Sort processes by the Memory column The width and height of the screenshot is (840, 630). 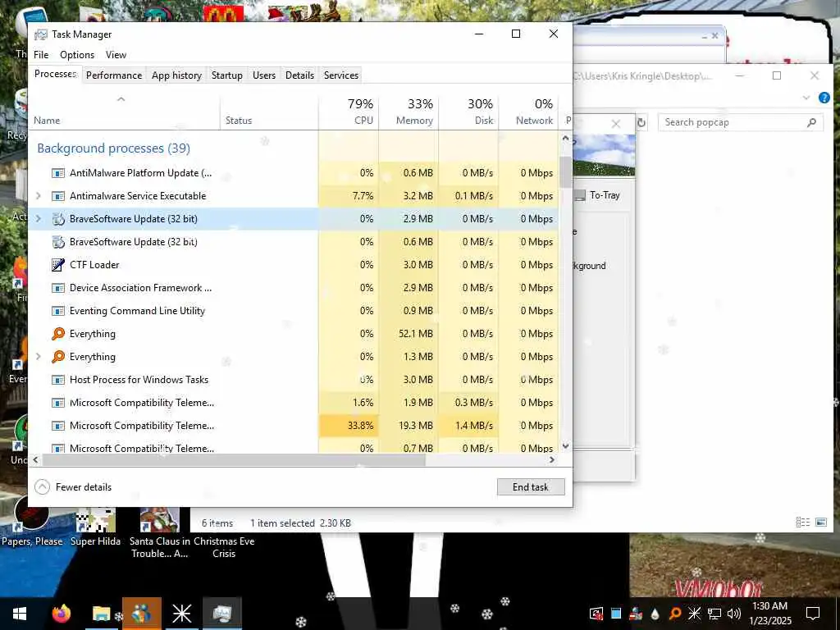pos(409,112)
